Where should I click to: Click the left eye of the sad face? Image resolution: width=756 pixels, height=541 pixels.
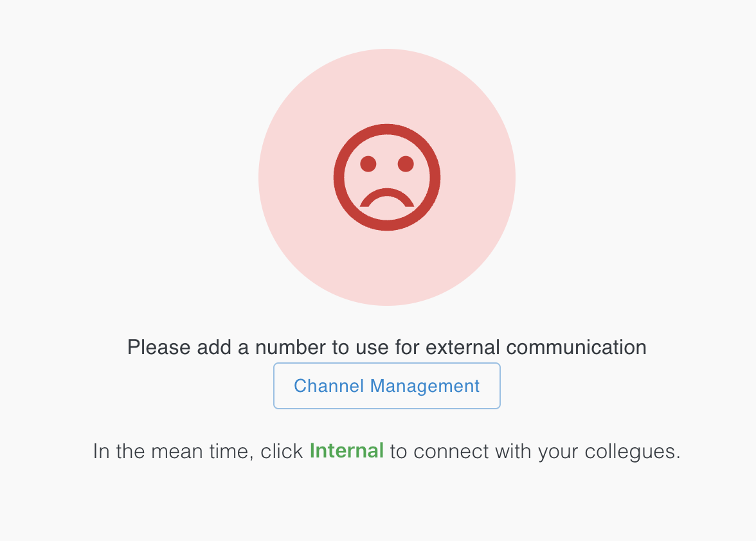(x=366, y=163)
